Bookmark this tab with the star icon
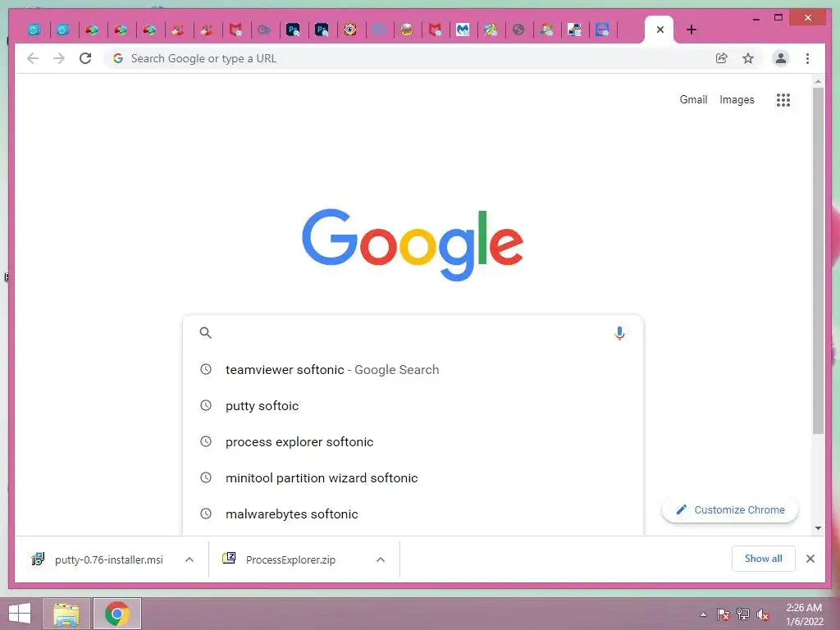Viewport: 840px width, 630px height. click(748, 58)
